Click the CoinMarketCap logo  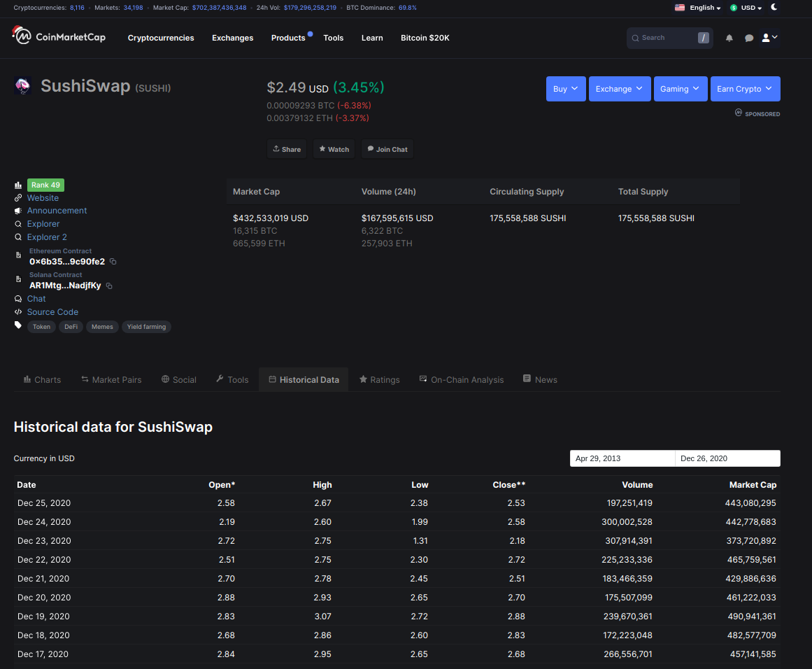[59, 36]
